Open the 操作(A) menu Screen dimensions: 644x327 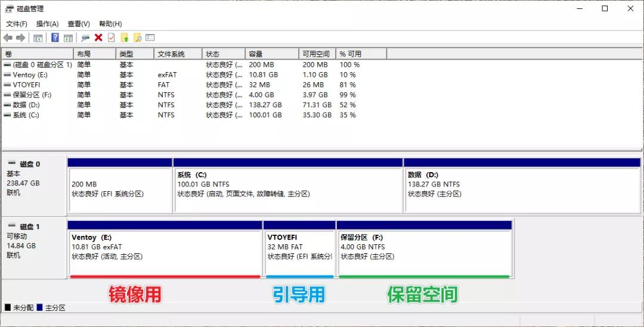coord(47,24)
